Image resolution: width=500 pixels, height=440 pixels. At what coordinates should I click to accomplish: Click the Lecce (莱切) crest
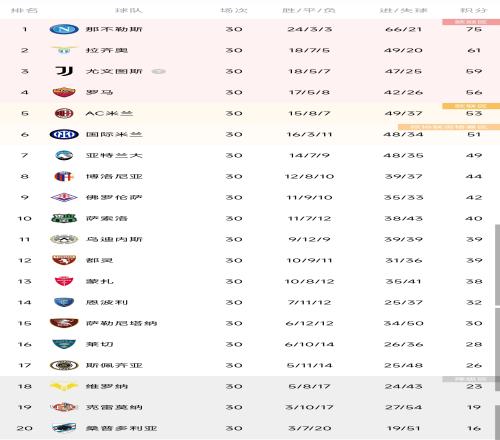click(x=64, y=344)
